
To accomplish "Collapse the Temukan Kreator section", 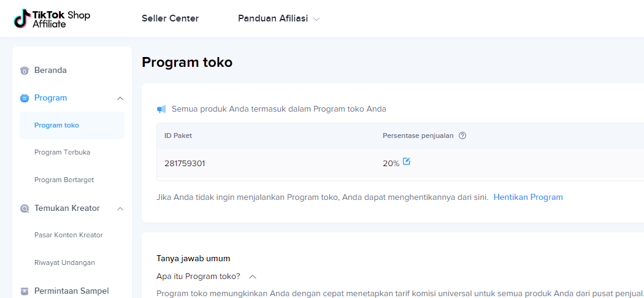I will [120, 208].
